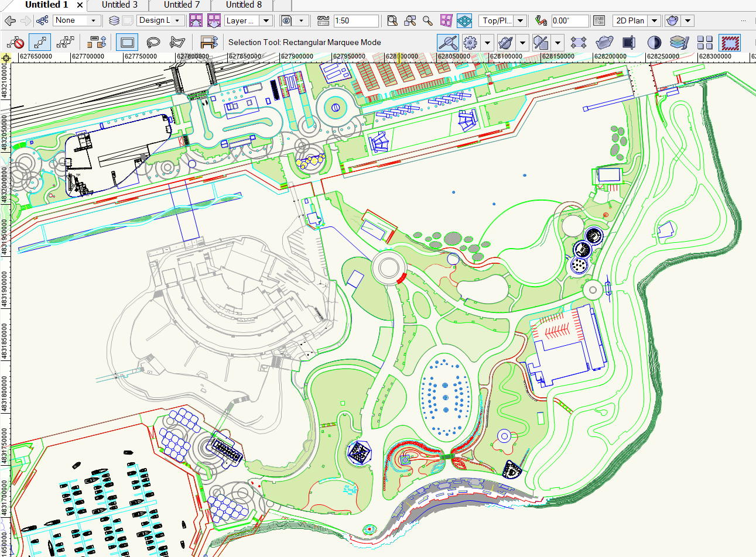756x557 pixels.
Task: Expand the Top/Plan view dropdown
Action: click(x=520, y=20)
